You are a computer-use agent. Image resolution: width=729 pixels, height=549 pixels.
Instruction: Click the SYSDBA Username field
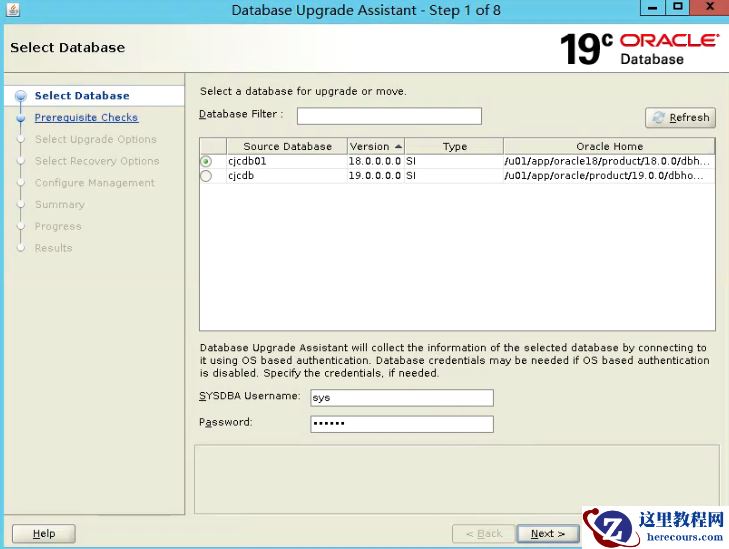click(x=402, y=398)
